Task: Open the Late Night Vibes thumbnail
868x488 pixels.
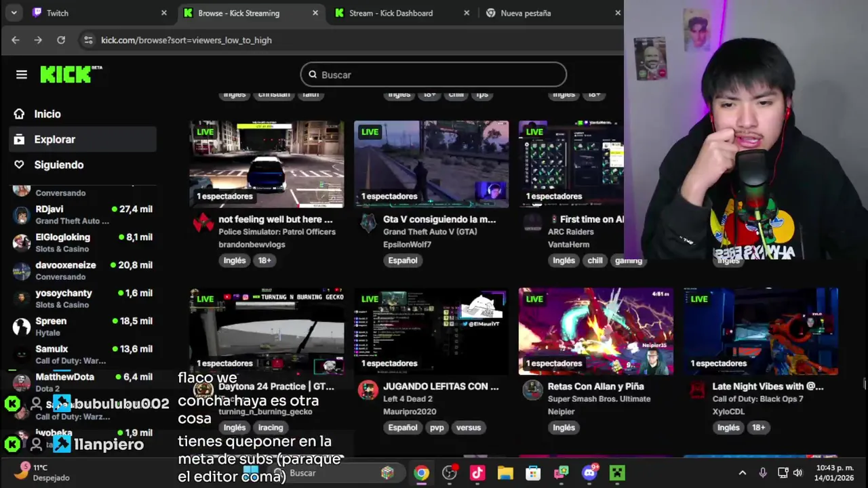Action: (761, 331)
